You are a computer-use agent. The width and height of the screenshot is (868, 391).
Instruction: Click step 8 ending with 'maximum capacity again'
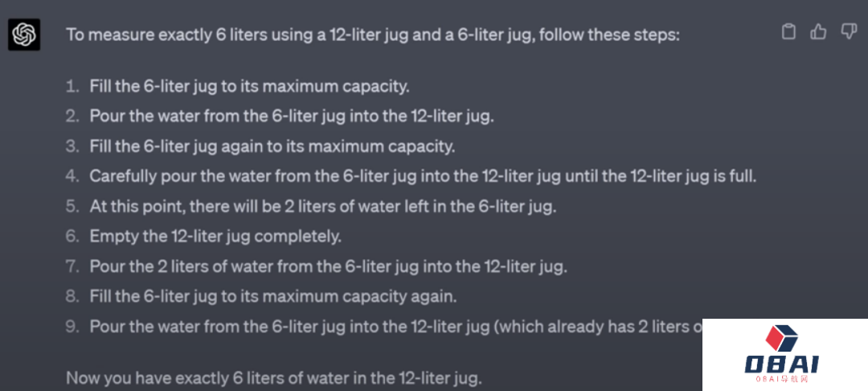click(272, 296)
